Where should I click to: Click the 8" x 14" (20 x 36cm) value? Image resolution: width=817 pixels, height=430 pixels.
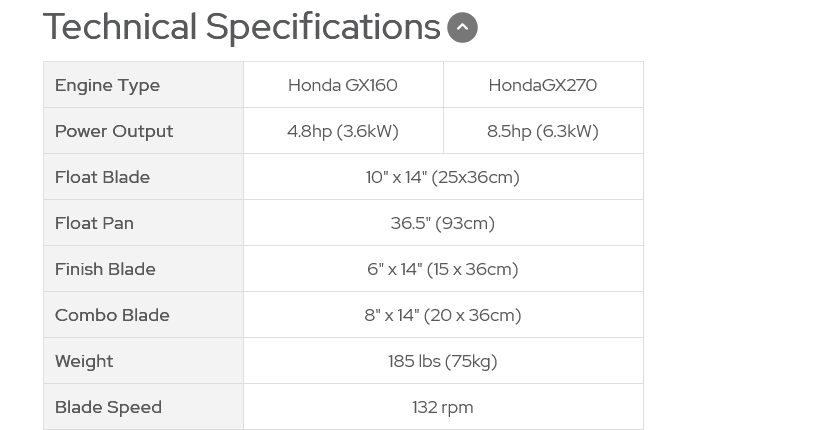point(443,315)
